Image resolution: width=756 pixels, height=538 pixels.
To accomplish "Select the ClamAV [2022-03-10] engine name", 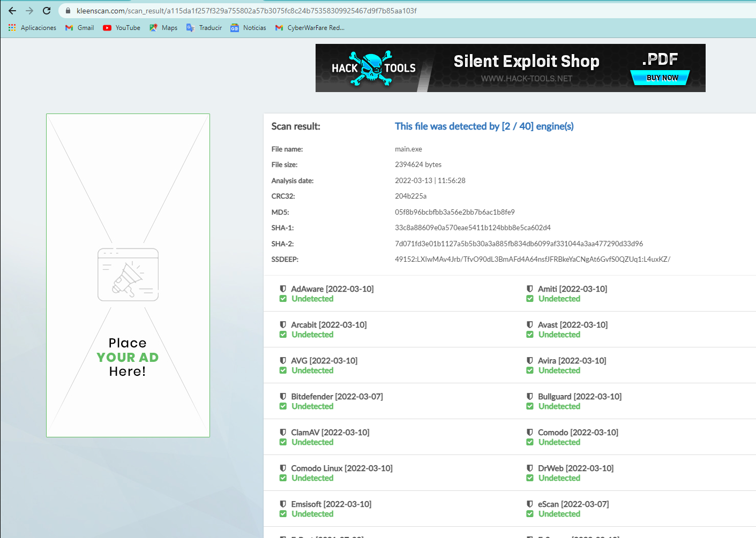I will coord(330,433).
